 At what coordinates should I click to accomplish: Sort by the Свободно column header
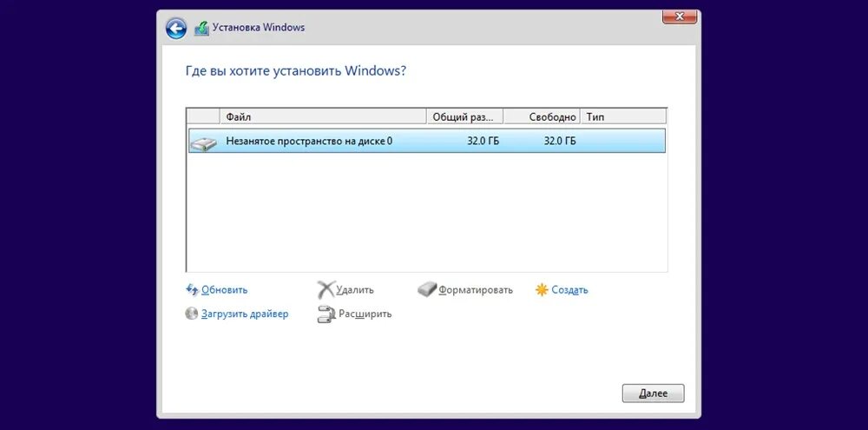(x=542, y=117)
